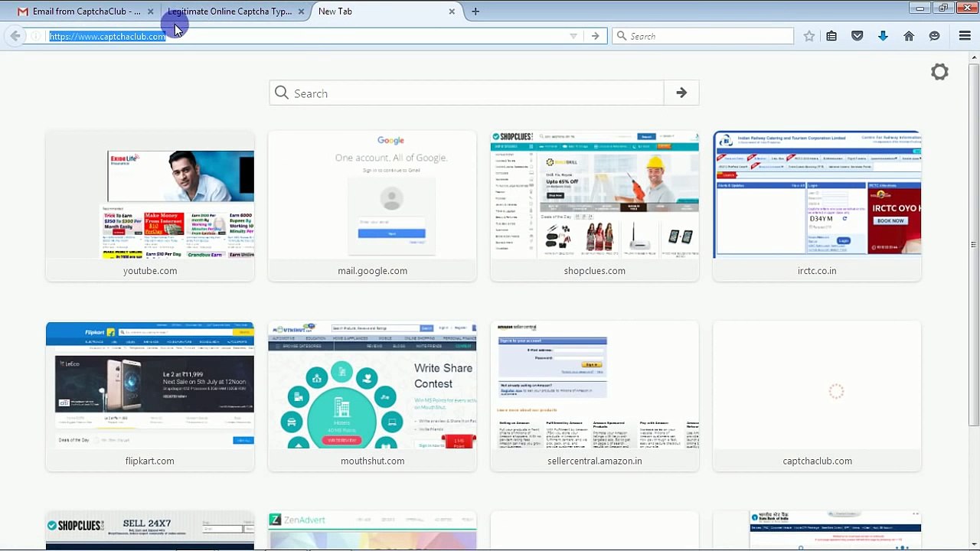Image resolution: width=980 pixels, height=551 pixels.
Task: Close the Legitimate Online Captcha tab
Action: click(301, 11)
